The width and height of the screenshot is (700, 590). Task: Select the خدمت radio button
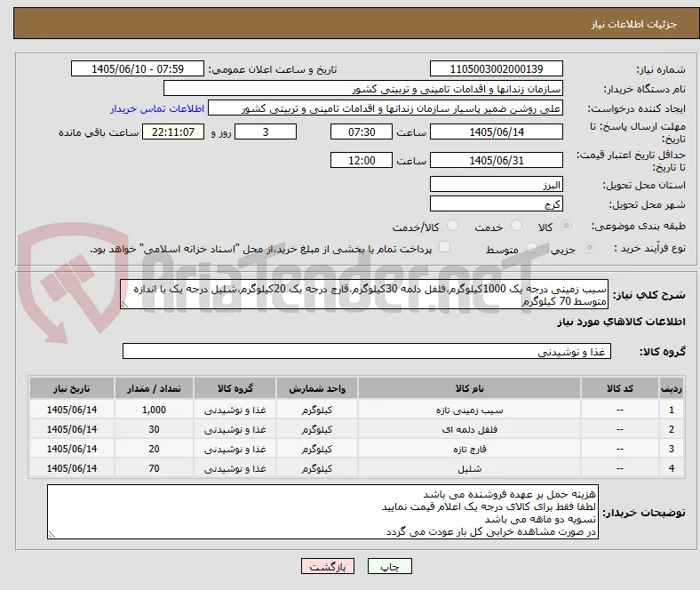[x=516, y=226]
